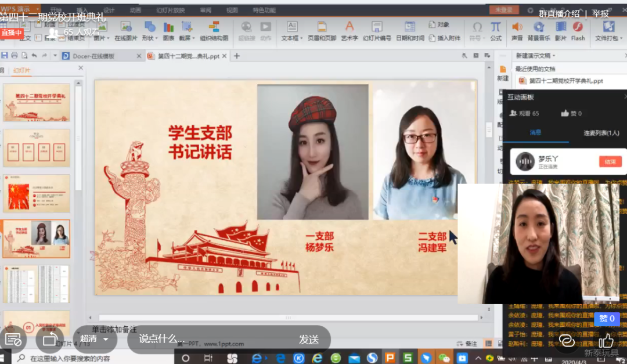Open the 动画 animation ribbon tab
This screenshot has width=627, height=364.
tap(135, 10)
